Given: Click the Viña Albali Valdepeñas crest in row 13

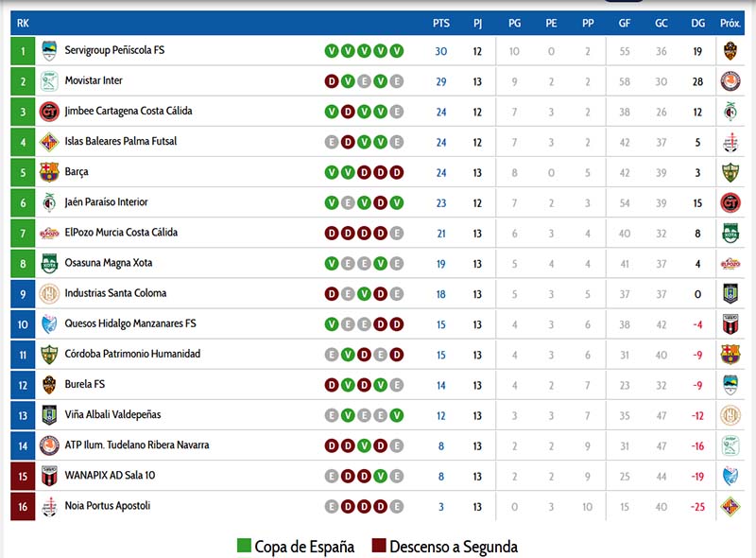Looking at the screenshot, I should [x=49, y=415].
